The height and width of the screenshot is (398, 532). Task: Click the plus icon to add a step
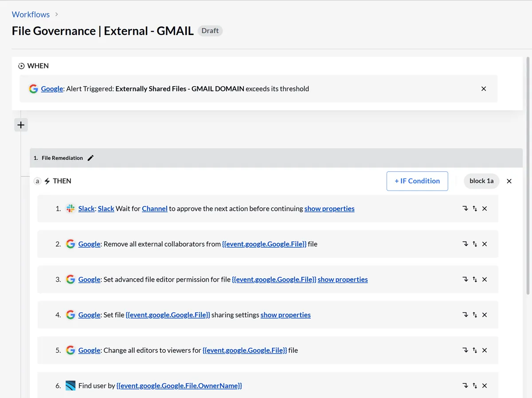click(21, 125)
